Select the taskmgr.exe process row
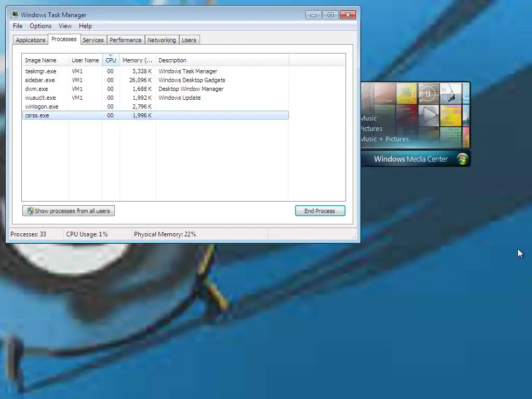This screenshot has height=399, width=532. click(155, 71)
